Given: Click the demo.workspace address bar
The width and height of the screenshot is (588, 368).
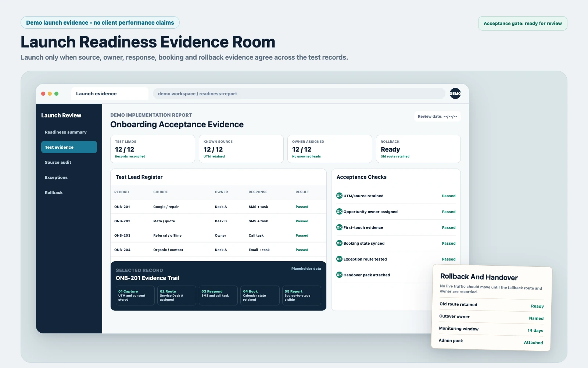Looking at the screenshot, I should pyautogui.click(x=299, y=94).
